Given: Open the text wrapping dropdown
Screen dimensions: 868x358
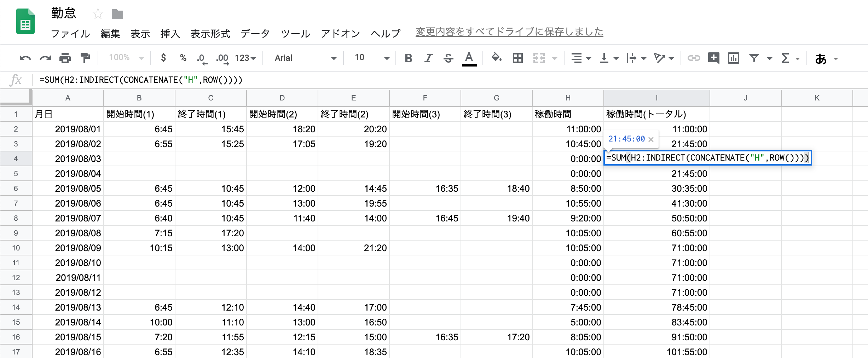Looking at the screenshot, I should tap(636, 58).
